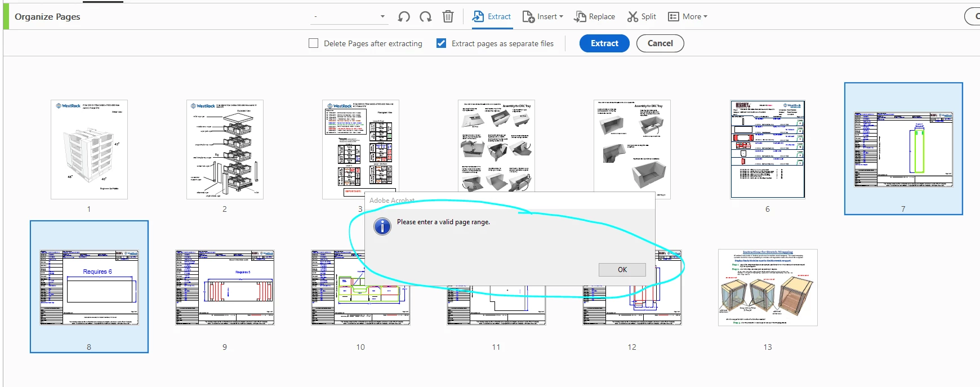Dismiss the dialog with OK
The width and height of the screenshot is (980, 387).
click(622, 270)
